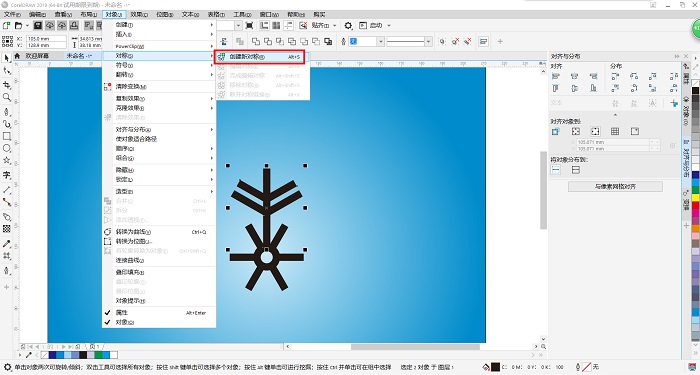700x375 pixels.
Task: Click the align left icon in 对齐 panel
Action: (x=556, y=76)
